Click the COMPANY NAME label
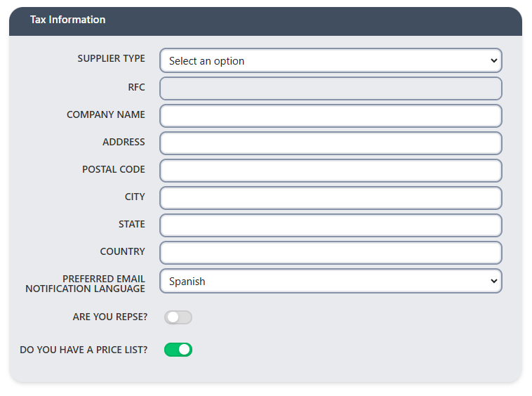The image size is (532, 396). 106,114
